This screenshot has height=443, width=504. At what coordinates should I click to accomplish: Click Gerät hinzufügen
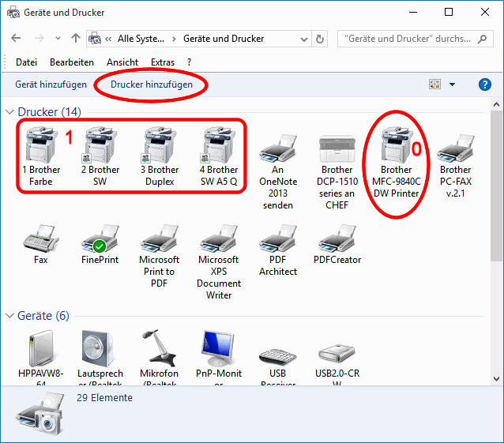[x=51, y=84]
